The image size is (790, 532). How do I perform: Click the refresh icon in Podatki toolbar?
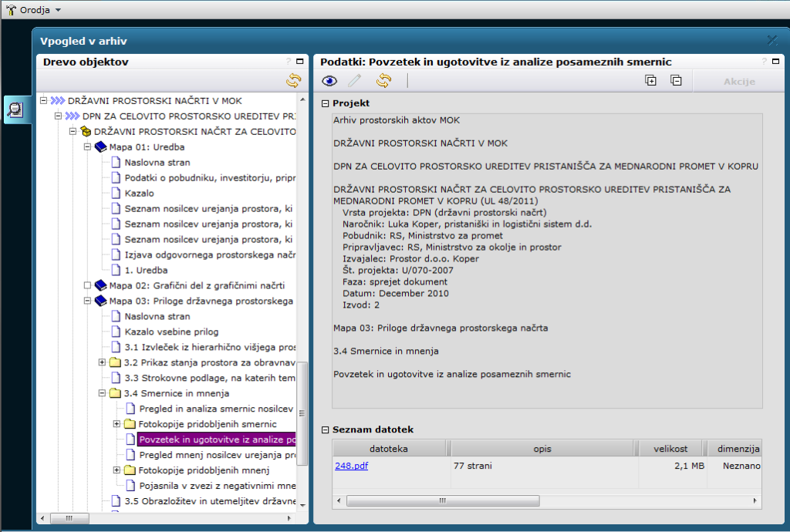point(383,81)
